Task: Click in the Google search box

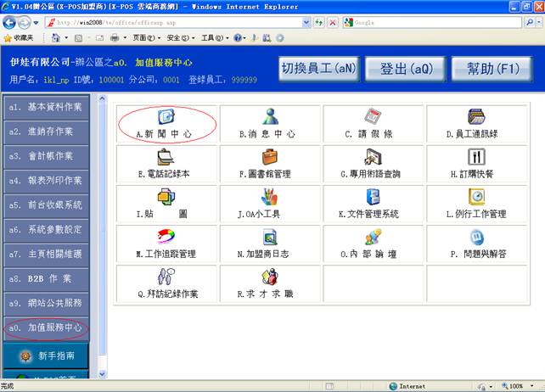Action: tap(433, 21)
